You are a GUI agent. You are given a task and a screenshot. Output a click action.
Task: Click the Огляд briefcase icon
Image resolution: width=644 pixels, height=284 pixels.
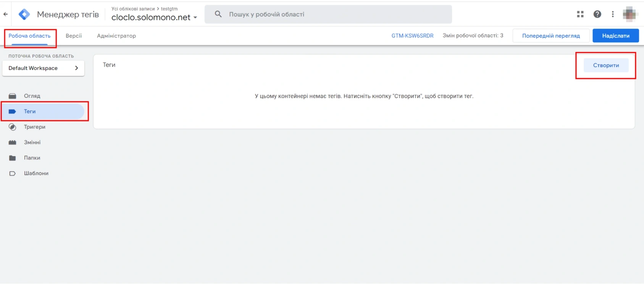tap(13, 96)
